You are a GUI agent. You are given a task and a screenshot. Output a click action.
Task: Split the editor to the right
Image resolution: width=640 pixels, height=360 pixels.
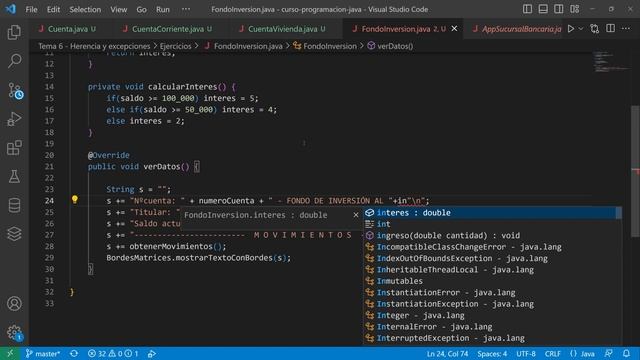click(x=610, y=29)
